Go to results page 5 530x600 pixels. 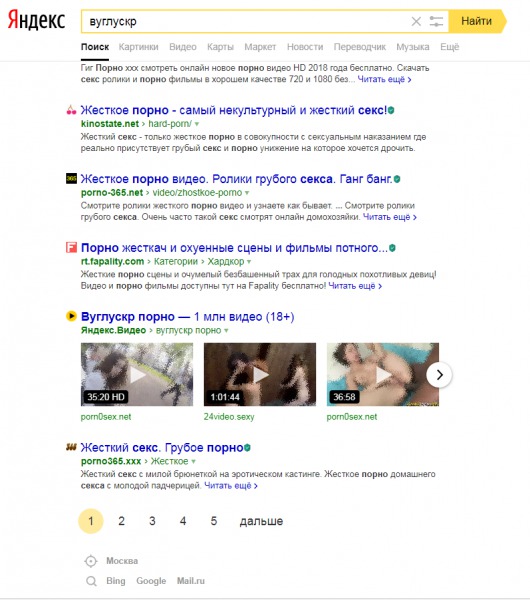pyautogui.click(x=214, y=521)
